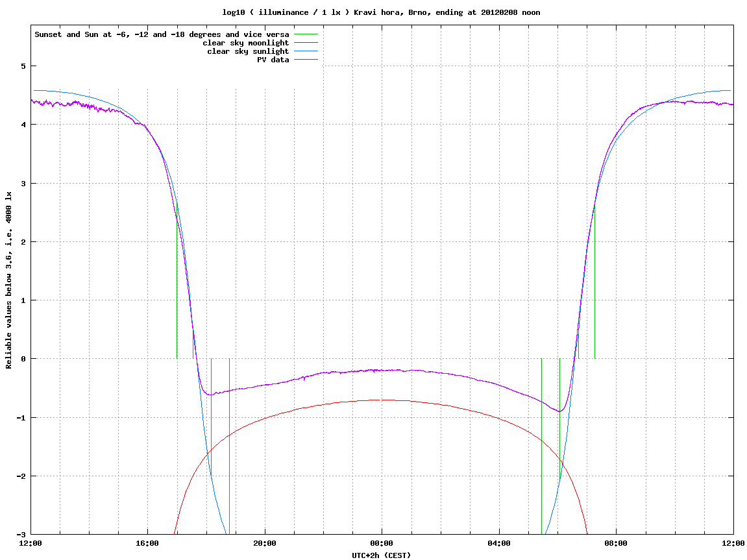Screen dimensions: 747x560
Task: Click y-axis tick label 3
Action: [x=23, y=184]
